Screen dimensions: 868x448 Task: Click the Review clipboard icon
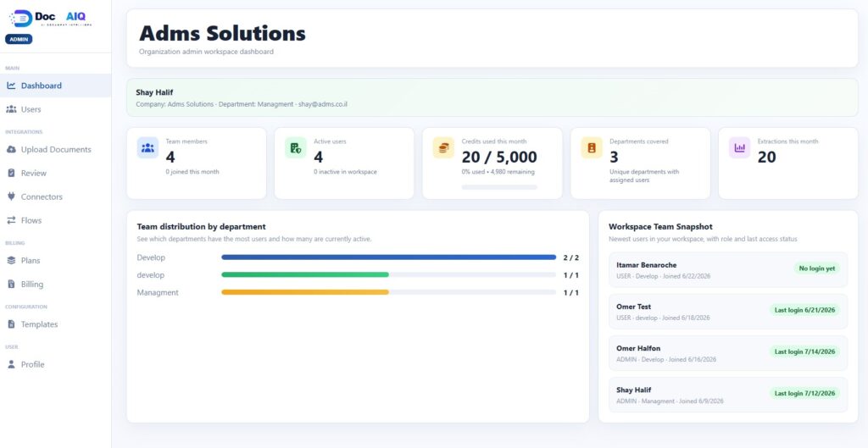tap(11, 173)
